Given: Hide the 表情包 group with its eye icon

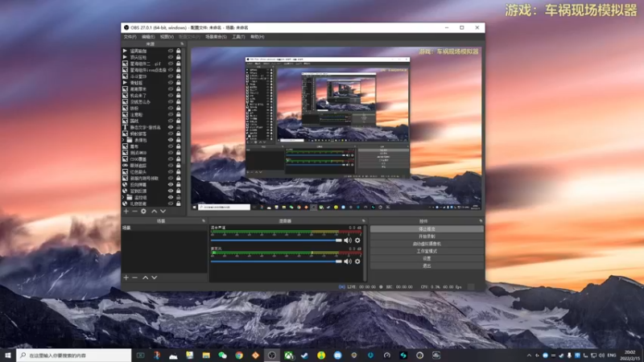Looking at the screenshot, I should (171, 140).
